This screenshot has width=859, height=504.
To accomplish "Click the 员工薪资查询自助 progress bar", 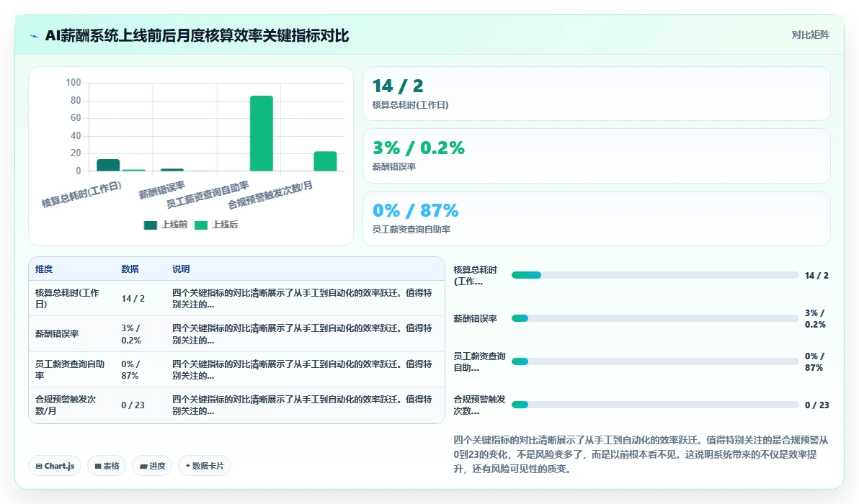I will (654, 361).
